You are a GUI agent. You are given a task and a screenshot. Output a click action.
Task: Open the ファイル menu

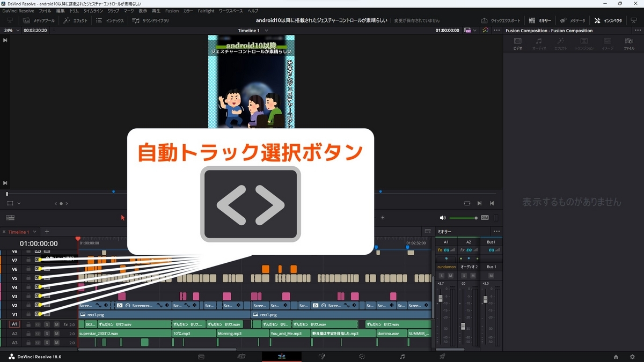[x=44, y=10]
